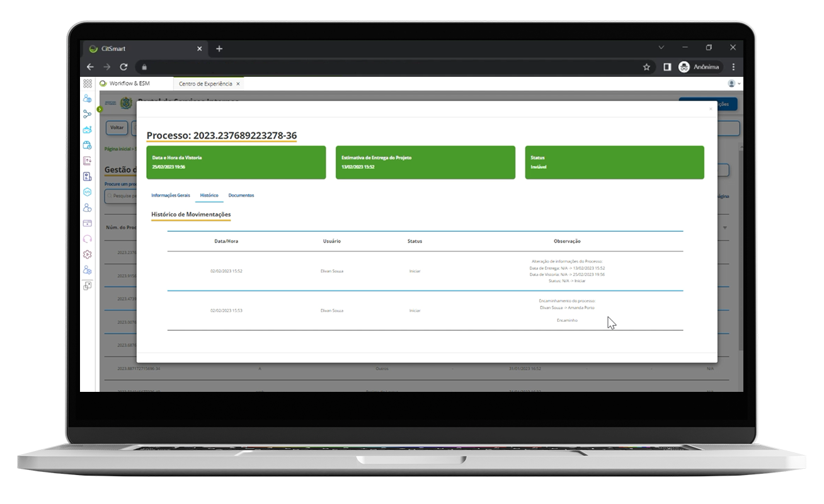
Task: Click the browser reload icon
Action: 123,67
